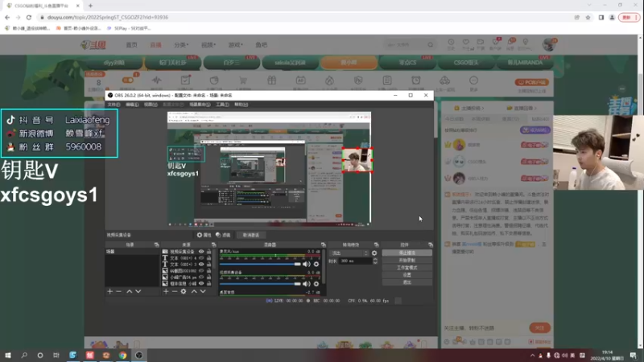Viewport: 644px width, 362px height.
Task: Open OBS 工具 menu
Action: coord(222,105)
